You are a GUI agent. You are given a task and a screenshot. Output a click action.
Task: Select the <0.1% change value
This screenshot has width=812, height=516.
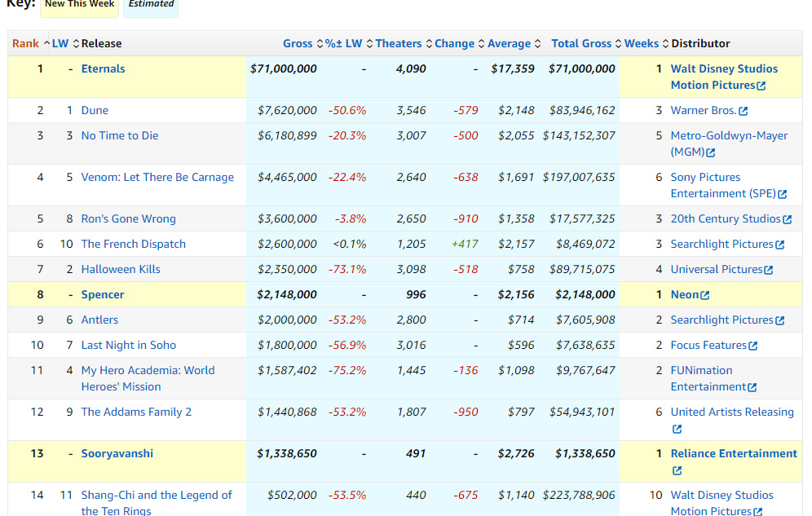[x=350, y=244]
